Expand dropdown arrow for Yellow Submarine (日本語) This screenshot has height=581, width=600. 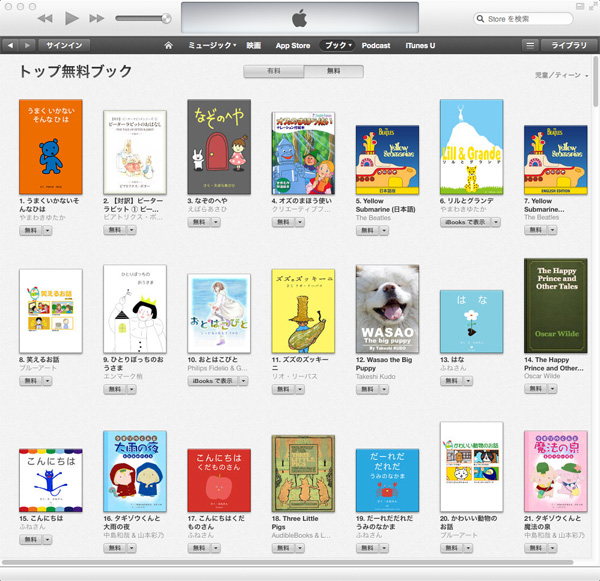[x=384, y=230]
